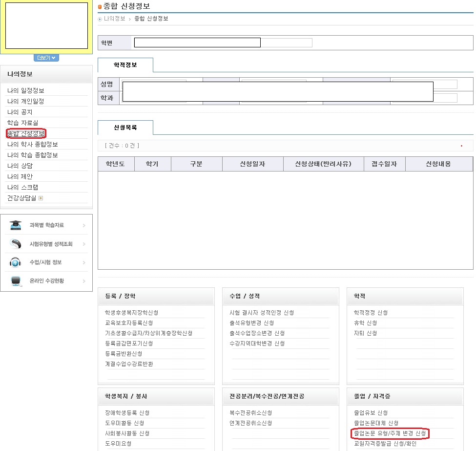Click the arrow beside 시험유형별 성적조회

pos(84,244)
